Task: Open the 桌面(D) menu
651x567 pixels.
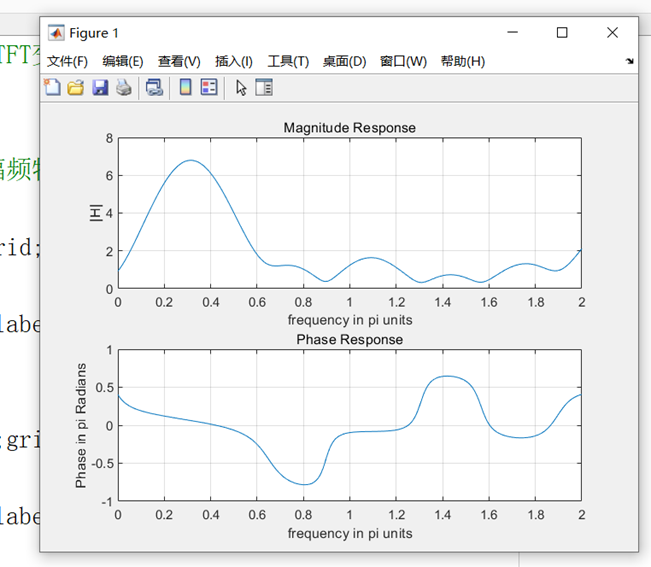Action: (344, 61)
